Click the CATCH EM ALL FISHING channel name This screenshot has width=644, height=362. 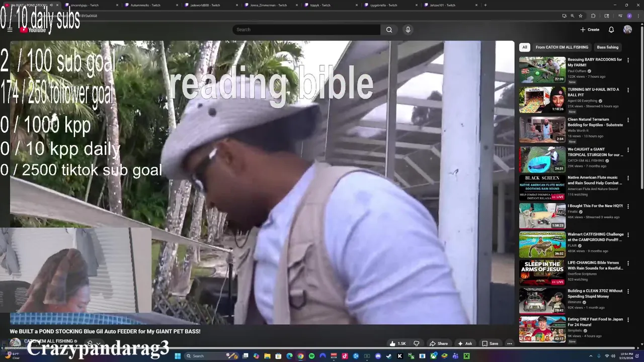click(x=48, y=341)
